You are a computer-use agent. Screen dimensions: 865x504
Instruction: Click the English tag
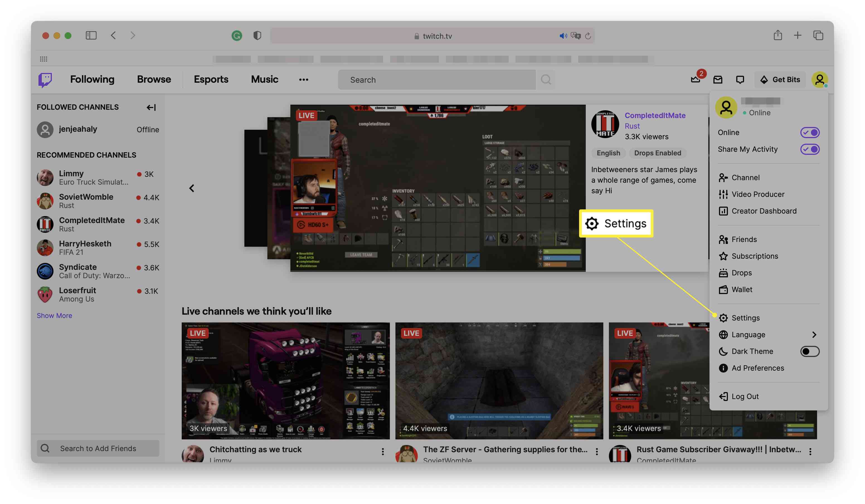pyautogui.click(x=608, y=153)
